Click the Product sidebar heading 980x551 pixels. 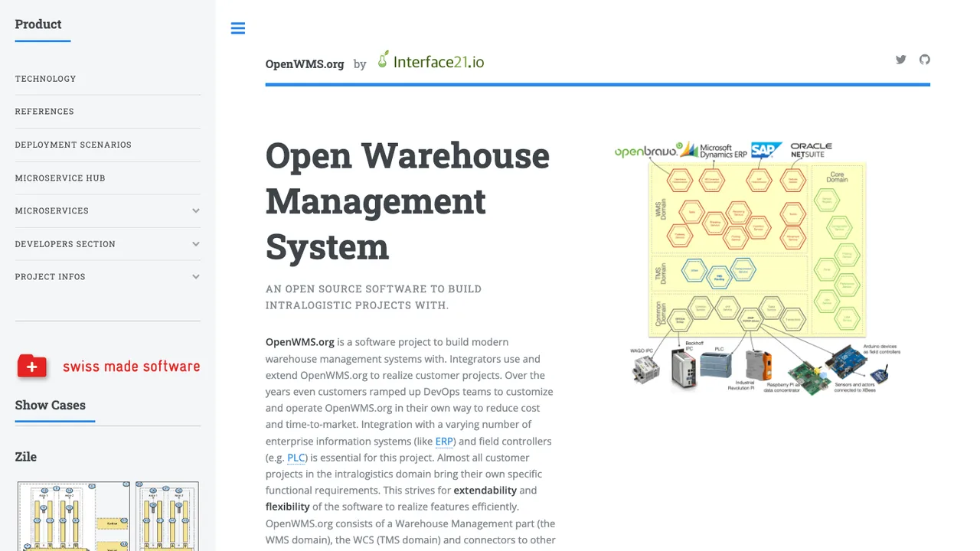point(38,24)
